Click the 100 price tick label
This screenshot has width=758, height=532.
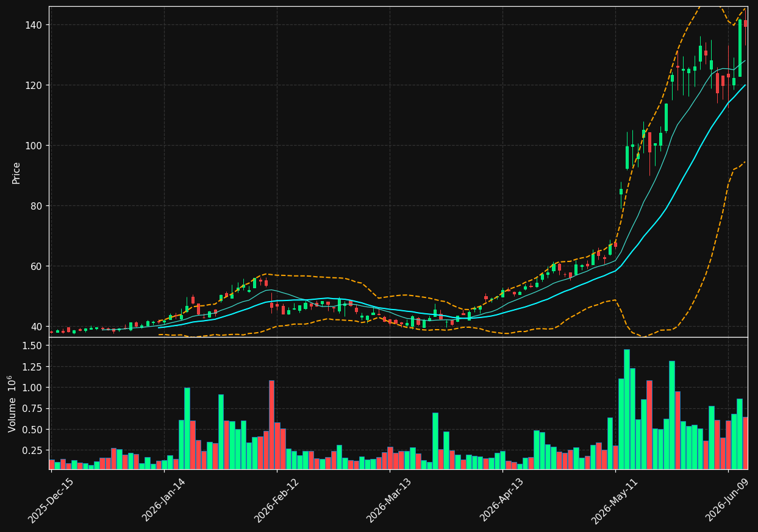[x=34, y=146]
